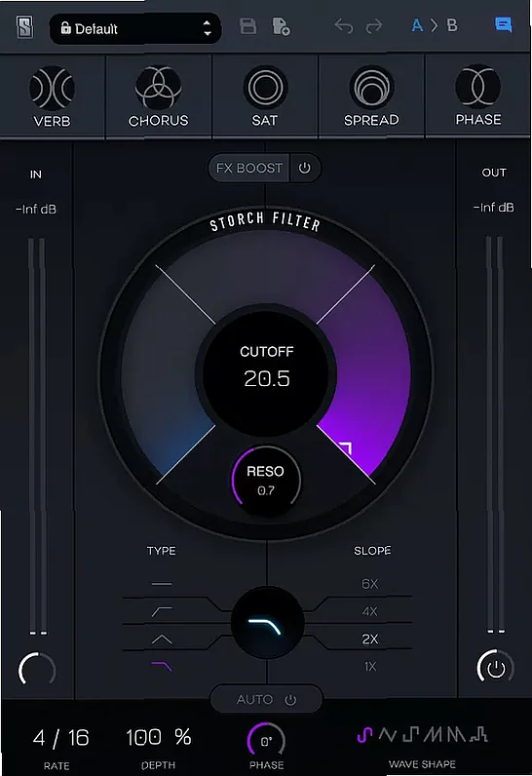Screen dimensions: 532x776
Task: Undo the last change with the undo arrow
Action: pos(344,25)
